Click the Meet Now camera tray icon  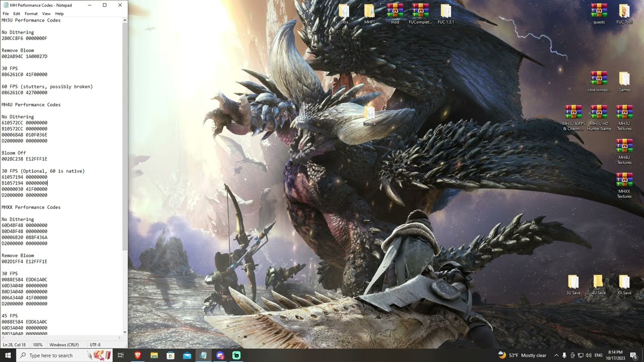tap(573, 355)
